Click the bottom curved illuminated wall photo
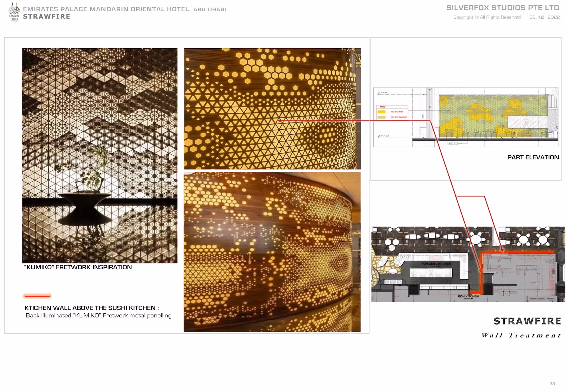Viewport: 566px width, 392px height. (272, 252)
